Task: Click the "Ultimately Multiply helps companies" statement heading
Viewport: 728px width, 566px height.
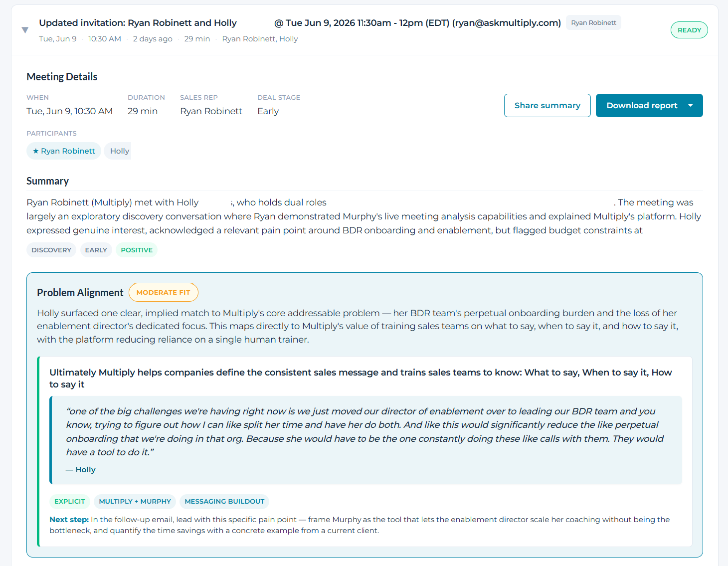Action: (x=361, y=378)
